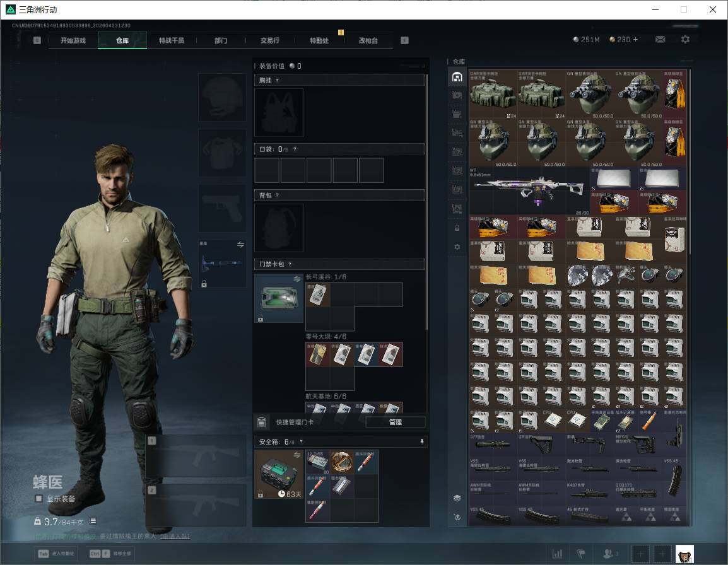Open the bar chart statistics icon
This screenshot has width=728, height=565.
[557, 554]
